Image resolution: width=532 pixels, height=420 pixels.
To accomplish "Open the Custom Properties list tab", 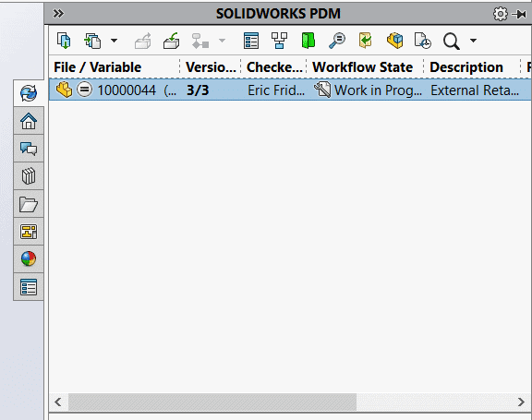I will 29,287.
